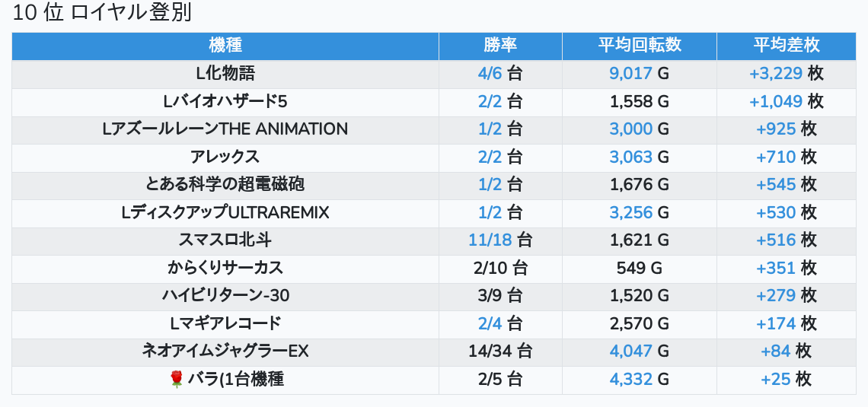The width and height of the screenshot is (868, 407).
Task: Click the +3,229 average difference value
Action: pos(775,74)
